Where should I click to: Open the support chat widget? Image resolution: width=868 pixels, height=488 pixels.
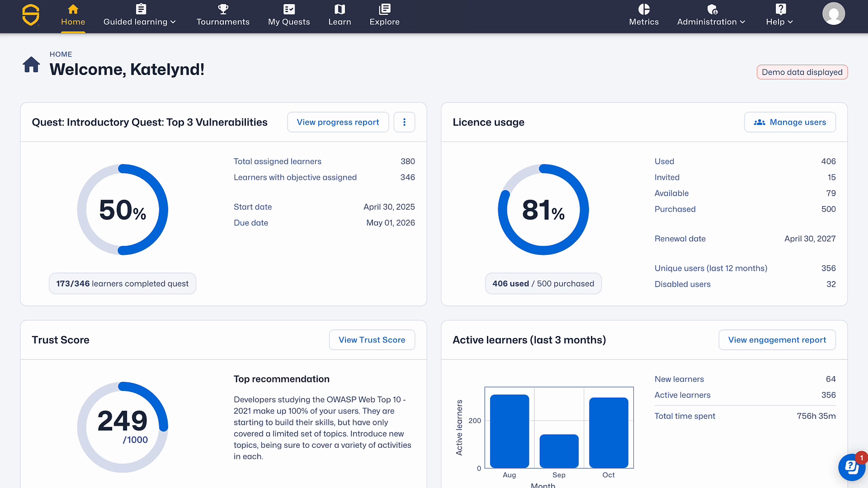click(851, 467)
